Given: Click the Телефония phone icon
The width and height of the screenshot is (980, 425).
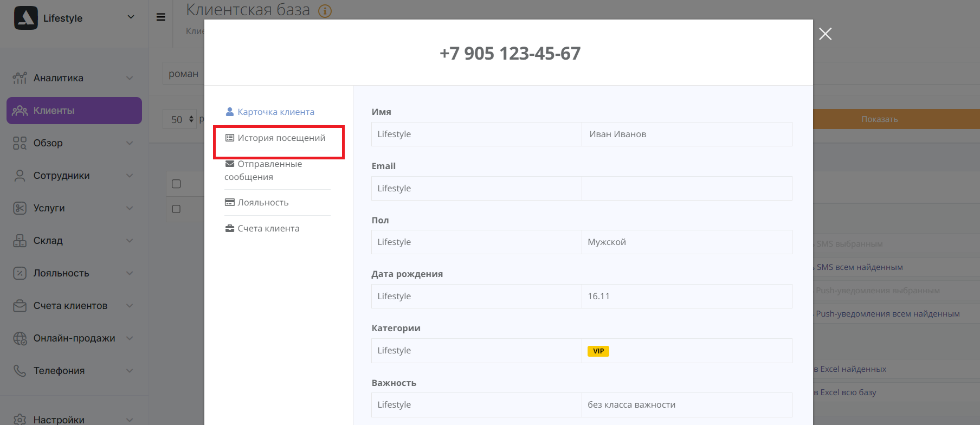Looking at the screenshot, I should 20,371.
